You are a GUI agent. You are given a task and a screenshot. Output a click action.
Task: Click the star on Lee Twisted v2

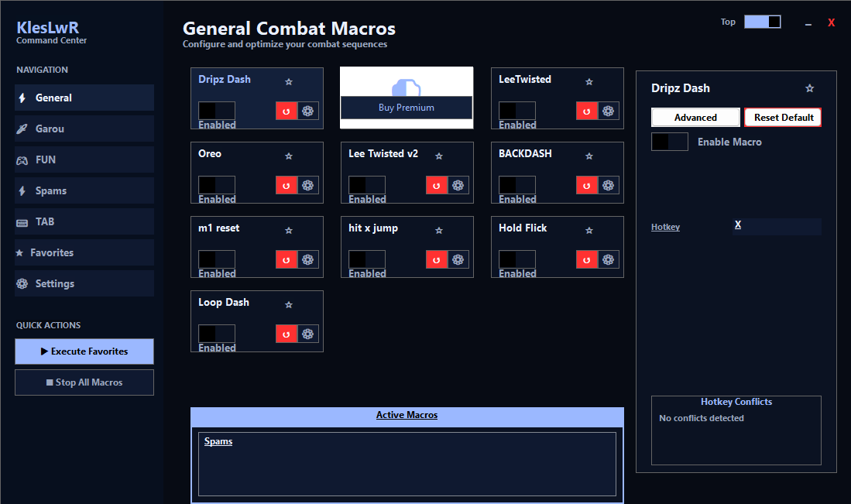[x=439, y=156]
